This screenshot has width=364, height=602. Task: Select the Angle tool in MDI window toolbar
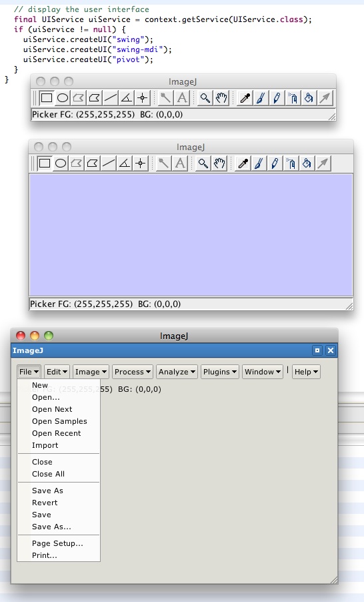click(124, 164)
